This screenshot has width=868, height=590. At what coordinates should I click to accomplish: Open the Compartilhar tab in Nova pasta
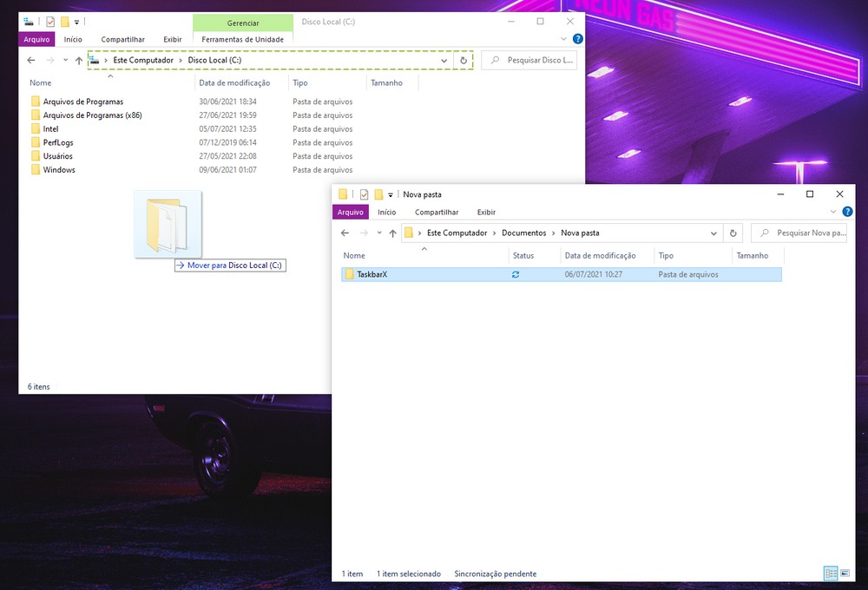coord(436,213)
